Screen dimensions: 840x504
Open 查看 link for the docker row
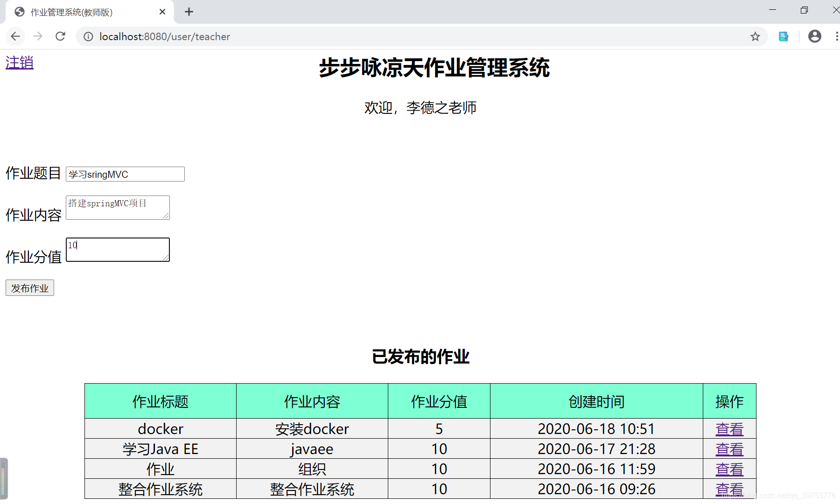[729, 429]
